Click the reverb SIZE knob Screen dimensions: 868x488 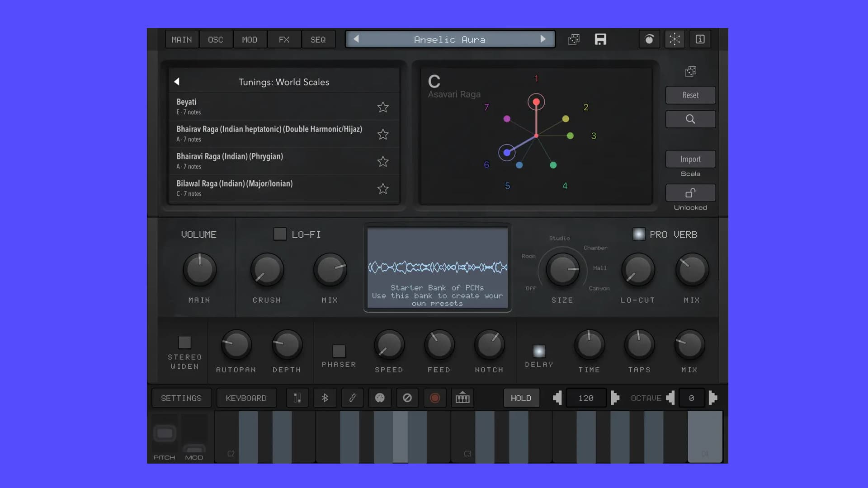click(563, 270)
